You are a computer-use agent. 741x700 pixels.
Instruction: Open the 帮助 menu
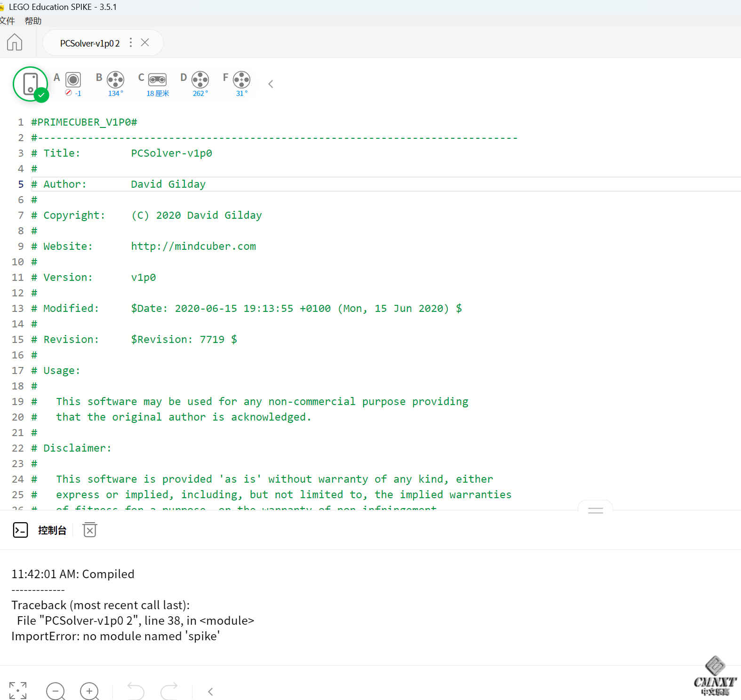[33, 21]
